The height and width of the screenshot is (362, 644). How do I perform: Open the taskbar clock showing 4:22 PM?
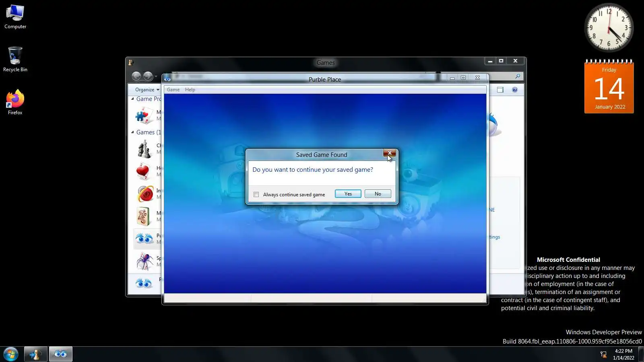(x=623, y=354)
